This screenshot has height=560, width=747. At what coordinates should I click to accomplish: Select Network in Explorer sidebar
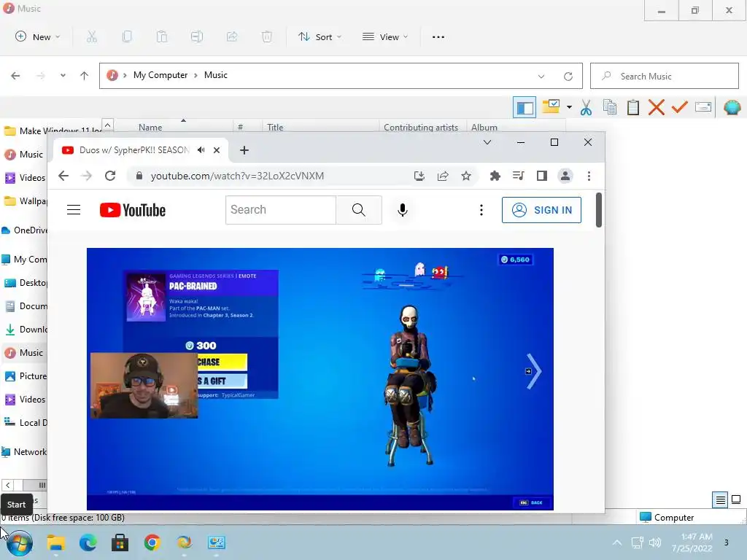pyautogui.click(x=24, y=452)
